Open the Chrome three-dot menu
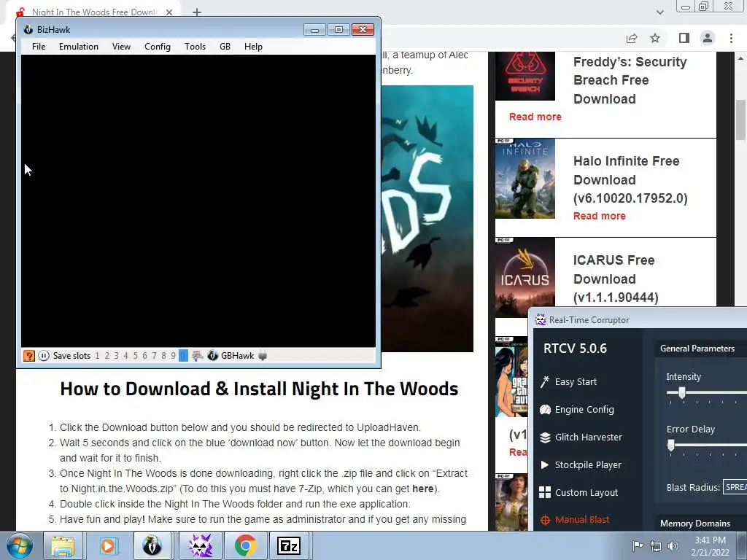The height and width of the screenshot is (560, 747). click(731, 38)
